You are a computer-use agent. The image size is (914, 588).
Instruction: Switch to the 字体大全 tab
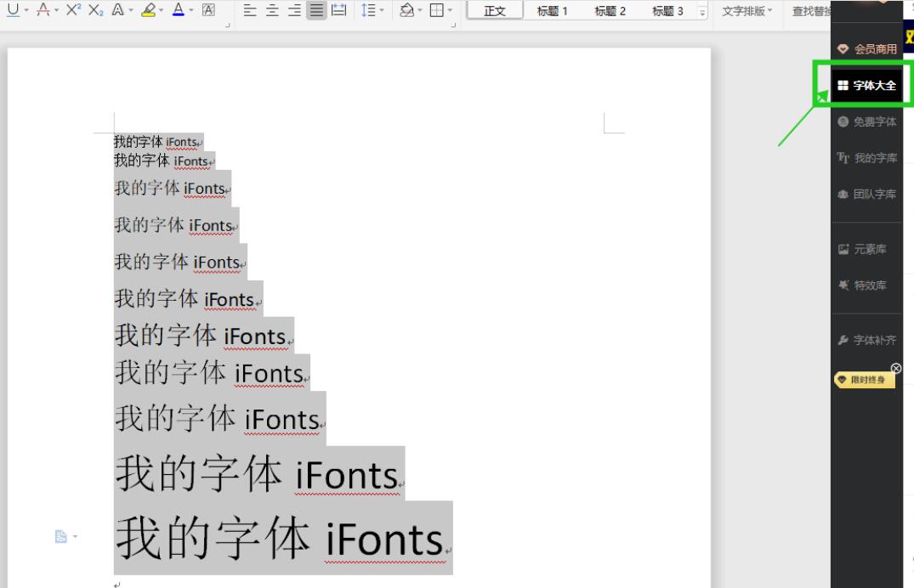(867, 84)
